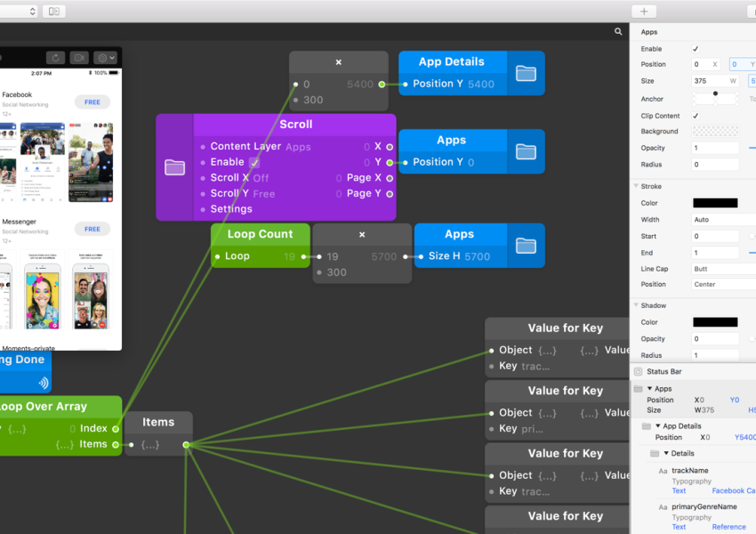Click the split view layout toolbar icon
Image resolution: width=756 pixels, height=534 pixels.
54,12
